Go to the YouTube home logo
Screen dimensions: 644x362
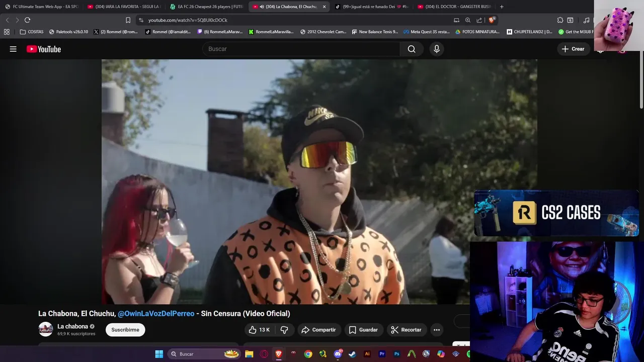[x=44, y=49]
